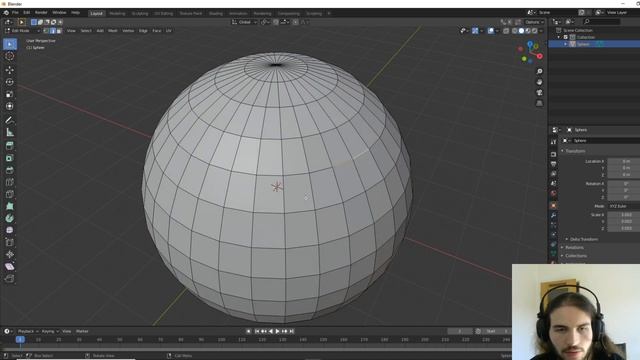Open the viewport Options dropdown

(x=534, y=22)
